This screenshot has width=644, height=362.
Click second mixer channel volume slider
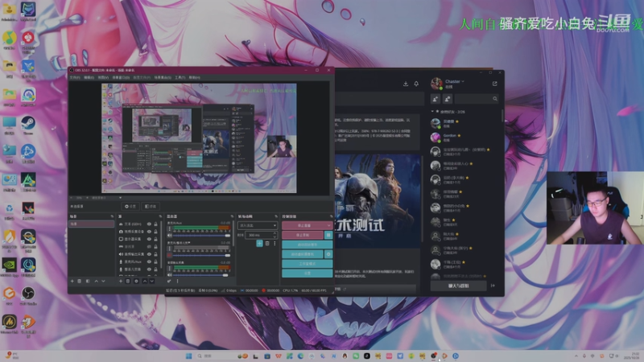(202, 255)
